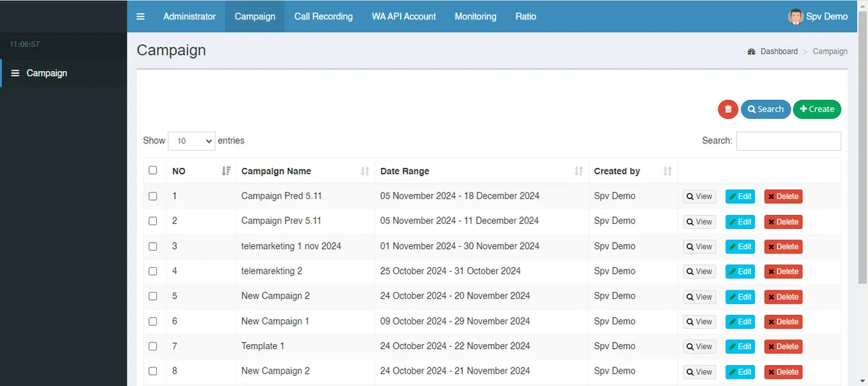Edit campaign in row number 8

click(740, 372)
